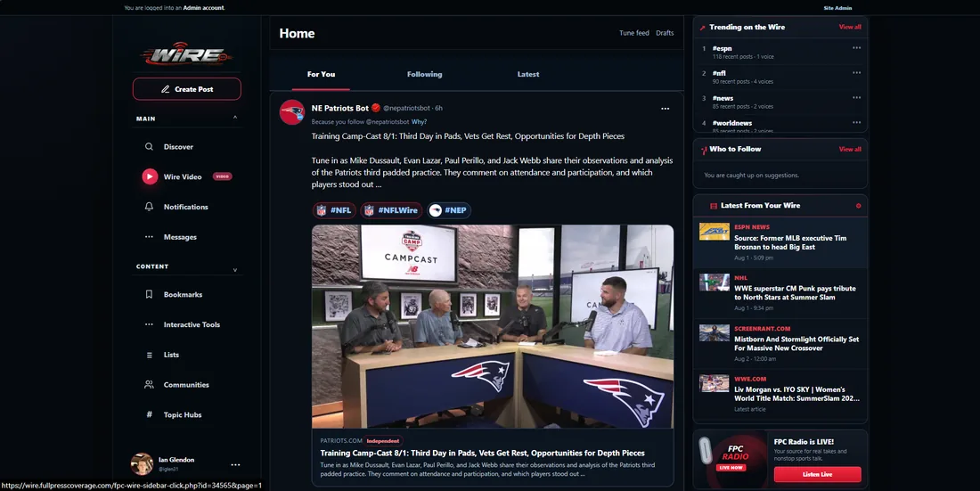This screenshot has width=980, height=491.
Task: Open the Site Admin link
Action: tap(837, 8)
